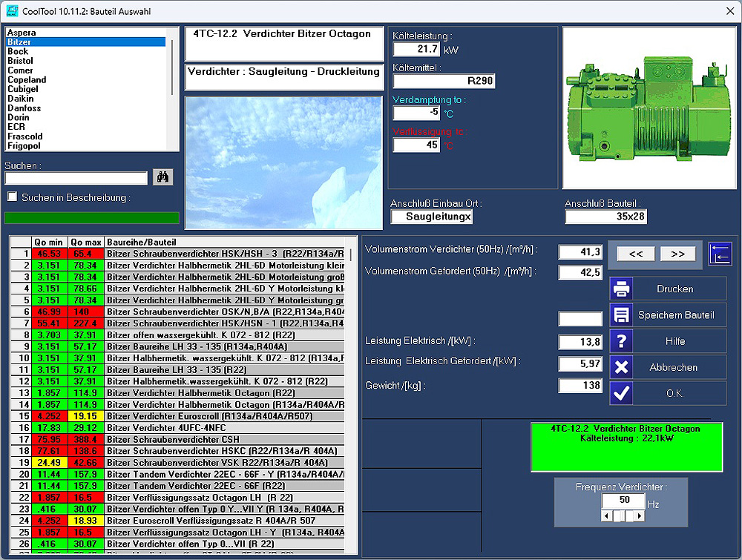This screenshot has width=742, height=560.
Task: Click the Drucken button
Action: coord(669,289)
